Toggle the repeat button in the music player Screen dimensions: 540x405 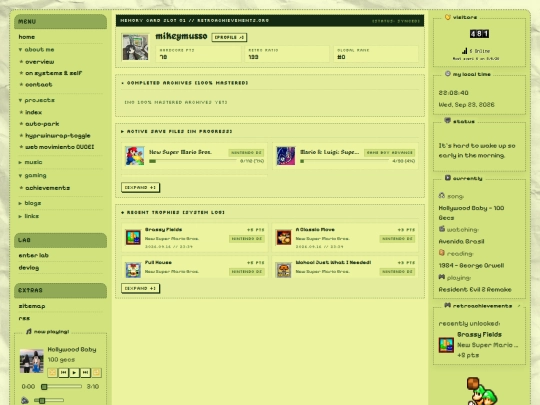point(96,372)
